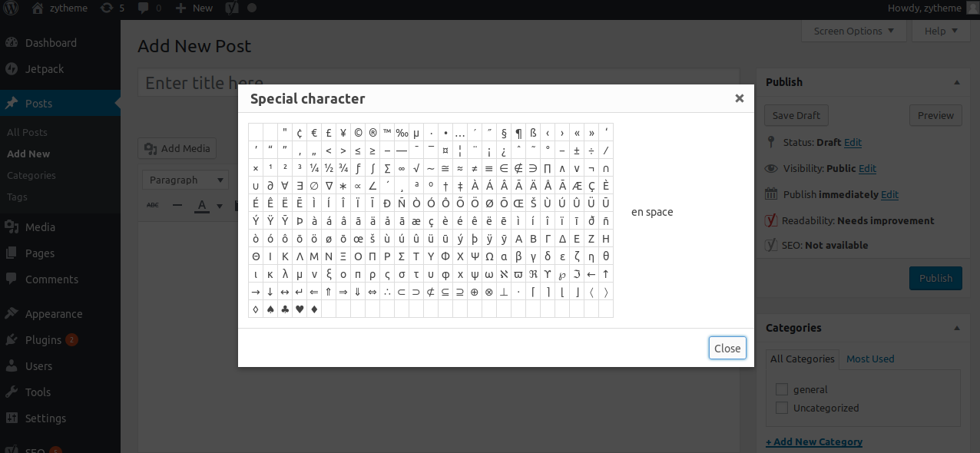Insert horizontal line from editor toolbar
The height and width of the screenshot is (453, 980).
tap(177, 205)
